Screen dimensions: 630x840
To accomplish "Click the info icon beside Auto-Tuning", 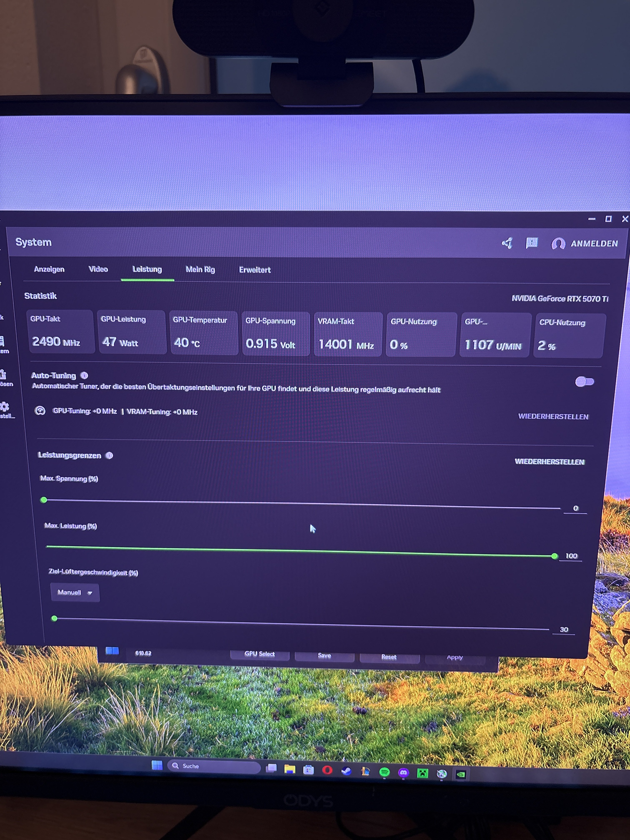I will pyautogui.click(x=84, y=376).
